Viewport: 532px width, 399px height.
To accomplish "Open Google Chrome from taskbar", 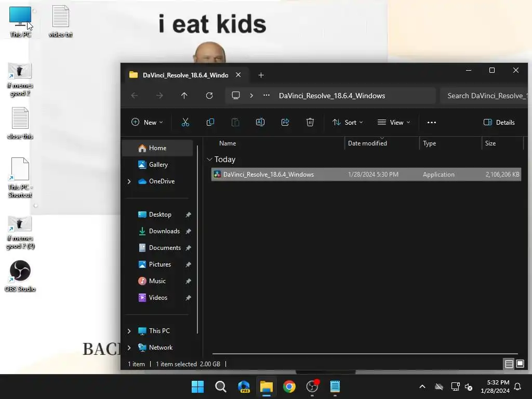I will (289, 387).
